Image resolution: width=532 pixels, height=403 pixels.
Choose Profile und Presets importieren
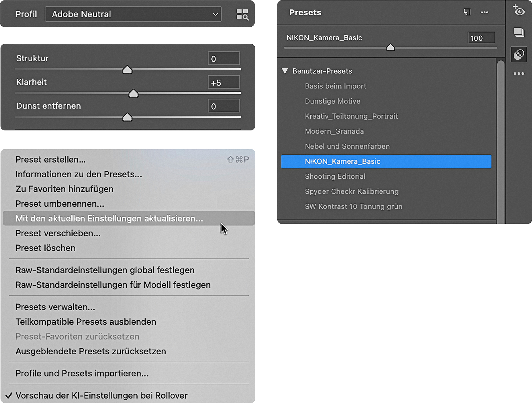82,373
